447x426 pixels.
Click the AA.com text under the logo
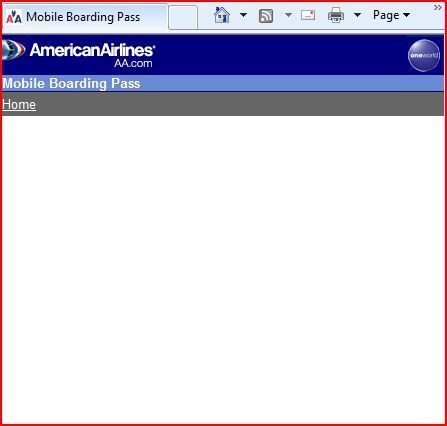point(133,63)
